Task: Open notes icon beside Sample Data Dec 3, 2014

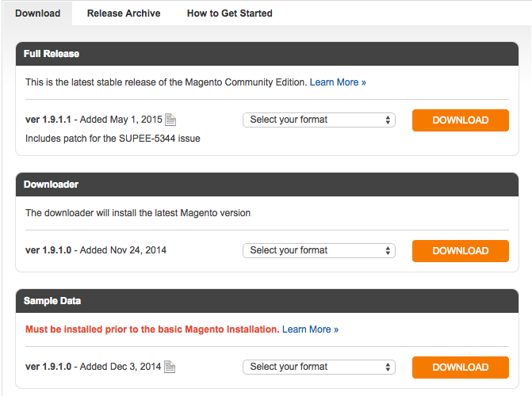Action: pyautogui.click(x=170, y=367)
